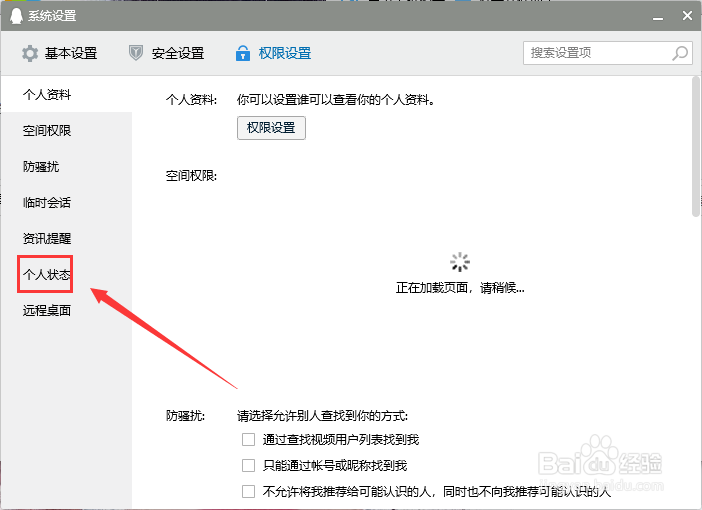The height and width of the screenshot is (510, 702).
Task: Minimize the 系统设置 window
Action: (x=658, y=17)
